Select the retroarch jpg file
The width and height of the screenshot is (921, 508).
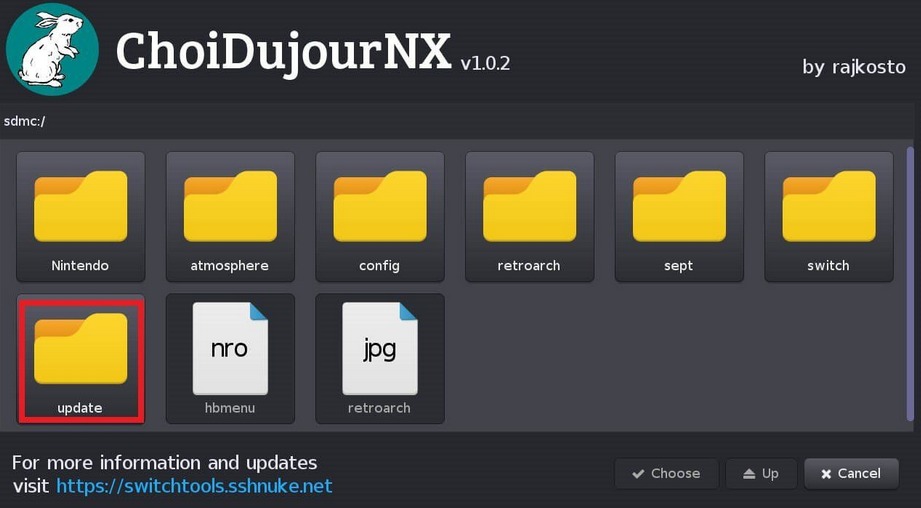click(380, 359)
